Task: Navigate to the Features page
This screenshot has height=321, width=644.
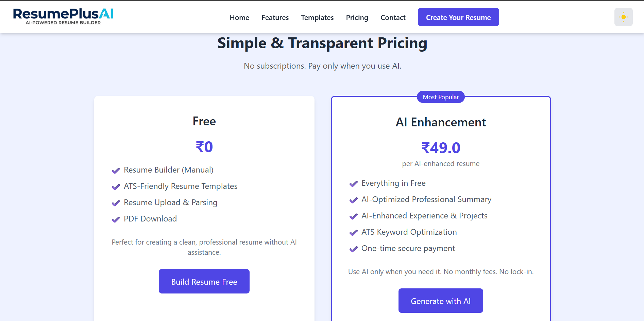Action: click(275, 17)
